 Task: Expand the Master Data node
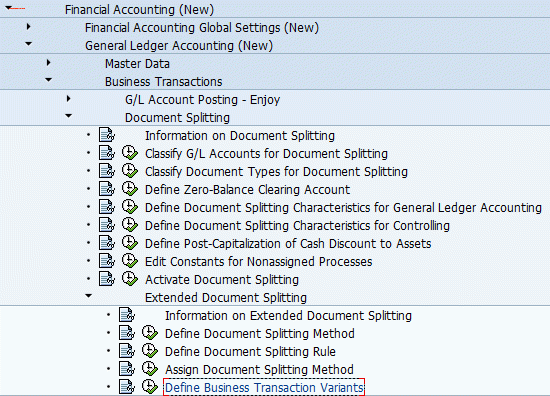[49, 63]
